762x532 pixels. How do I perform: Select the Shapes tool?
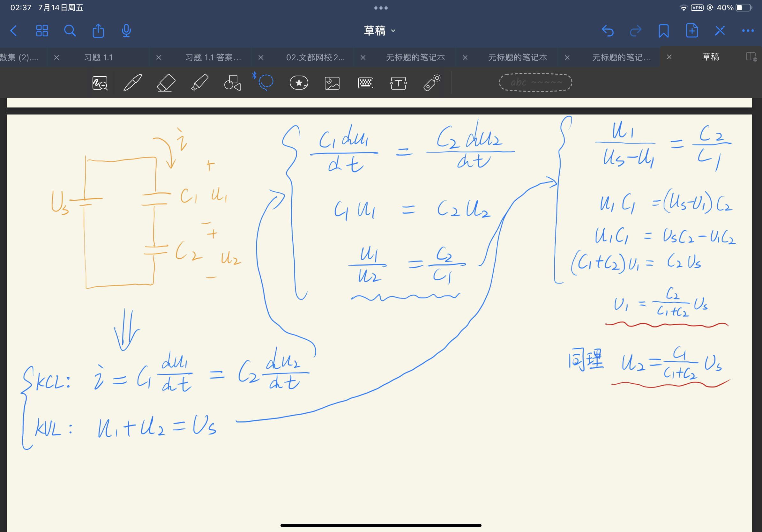232,83
